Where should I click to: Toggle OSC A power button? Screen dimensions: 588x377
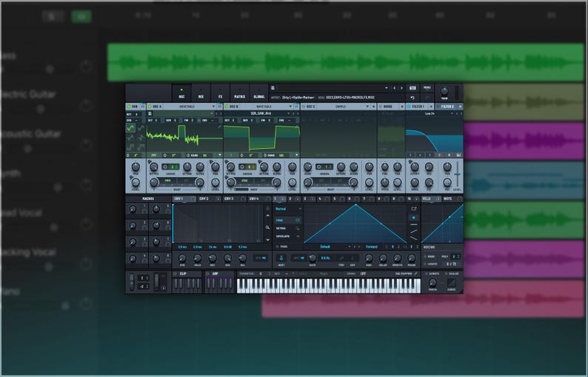150,107
